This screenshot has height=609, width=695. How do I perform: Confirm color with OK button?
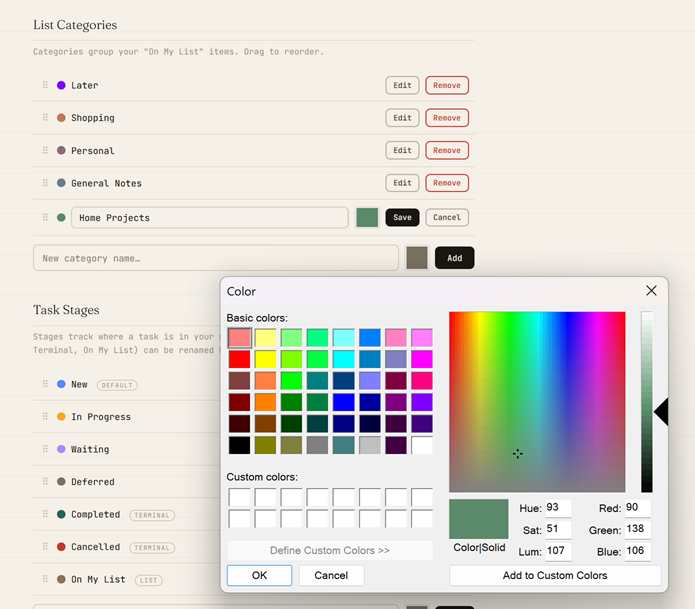[x=259, y=575]
